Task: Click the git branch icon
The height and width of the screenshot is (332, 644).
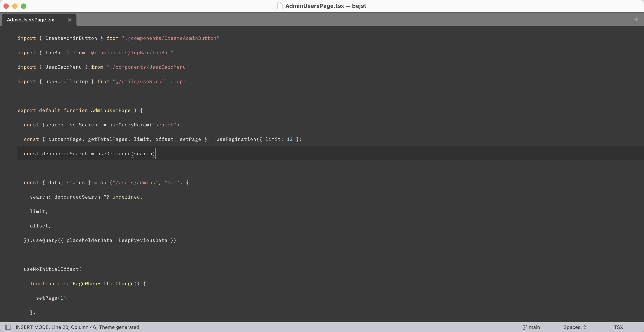Action: tap(525, 327)
